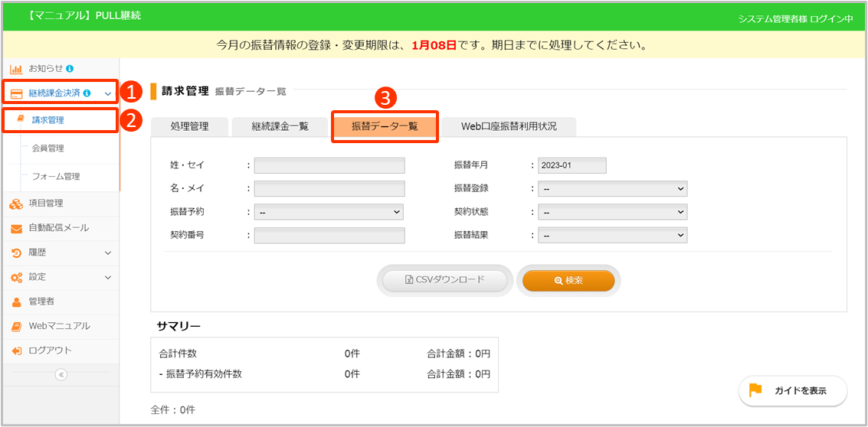This screenshot has height=427, width=868.
Task: Click the ログアウト exit icon
Action: pyautogui.click(x=15, y=350)
